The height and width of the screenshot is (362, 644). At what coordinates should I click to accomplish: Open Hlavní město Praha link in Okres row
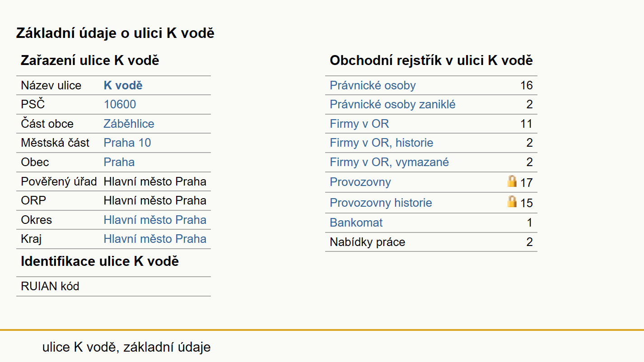coord(155,220)
